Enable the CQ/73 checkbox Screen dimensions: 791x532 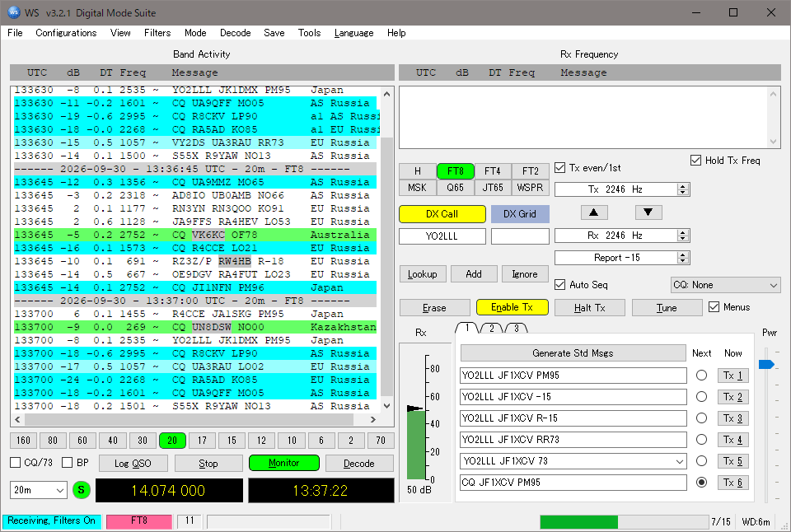pyautogui.click(x=16, y=462)
